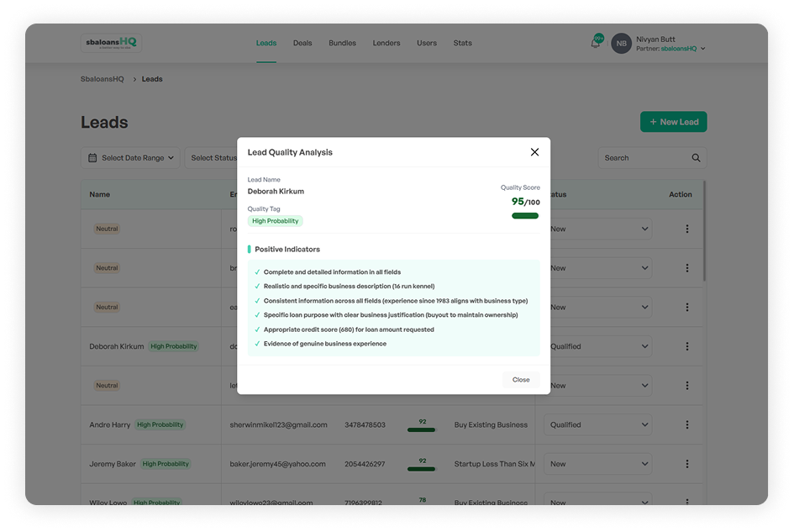The width and height of the screenshot is (794, 532).
Task: Click the SbaloansHQ breadcrumb link
Action: pos(103,79)
